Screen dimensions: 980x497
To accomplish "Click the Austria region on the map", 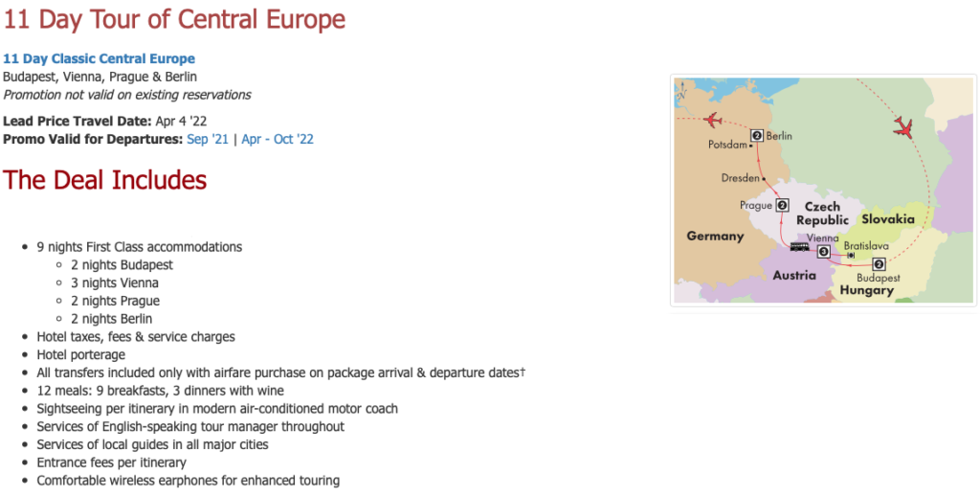I will [x=794, y=275].
